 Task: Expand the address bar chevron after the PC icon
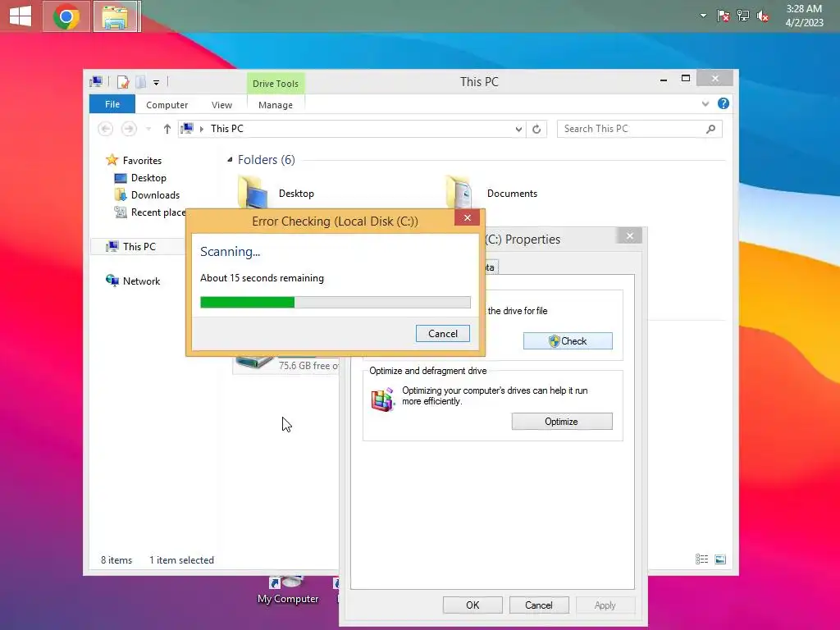(202, 129)
